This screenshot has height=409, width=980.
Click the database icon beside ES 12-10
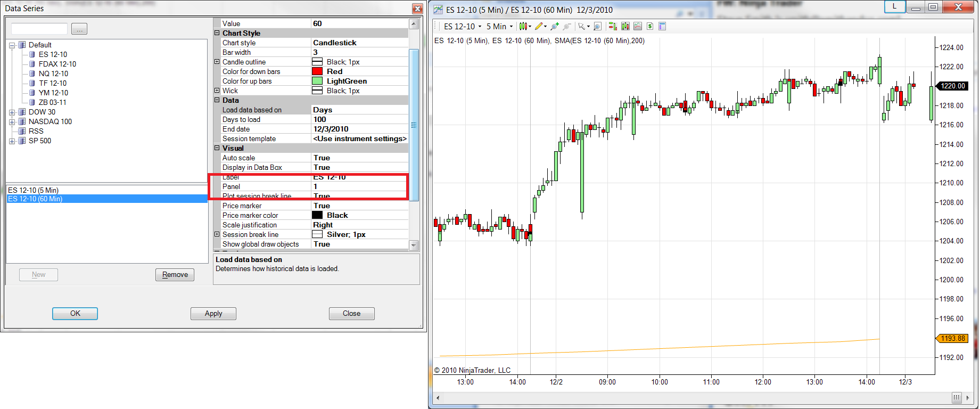(32, 54)
